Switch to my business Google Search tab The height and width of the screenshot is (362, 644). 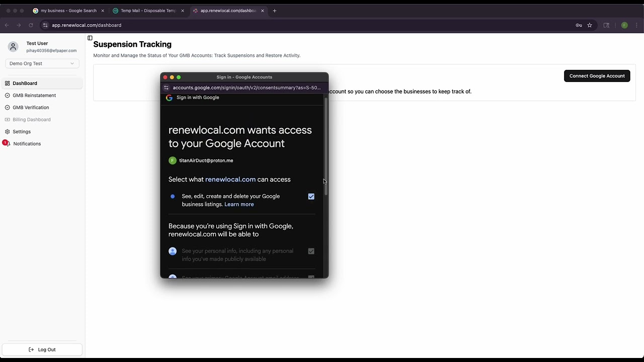pos(68,11)
